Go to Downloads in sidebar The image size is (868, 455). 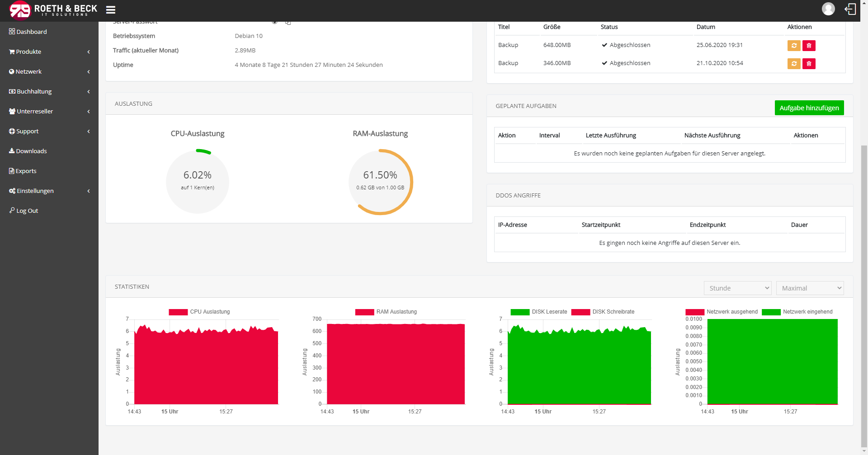click(x=31, y=151)
